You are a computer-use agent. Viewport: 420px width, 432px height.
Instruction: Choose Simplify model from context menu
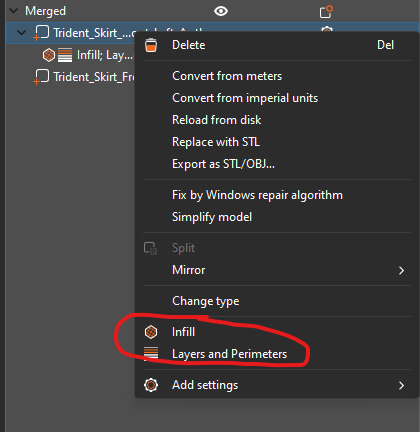(212, 217)
